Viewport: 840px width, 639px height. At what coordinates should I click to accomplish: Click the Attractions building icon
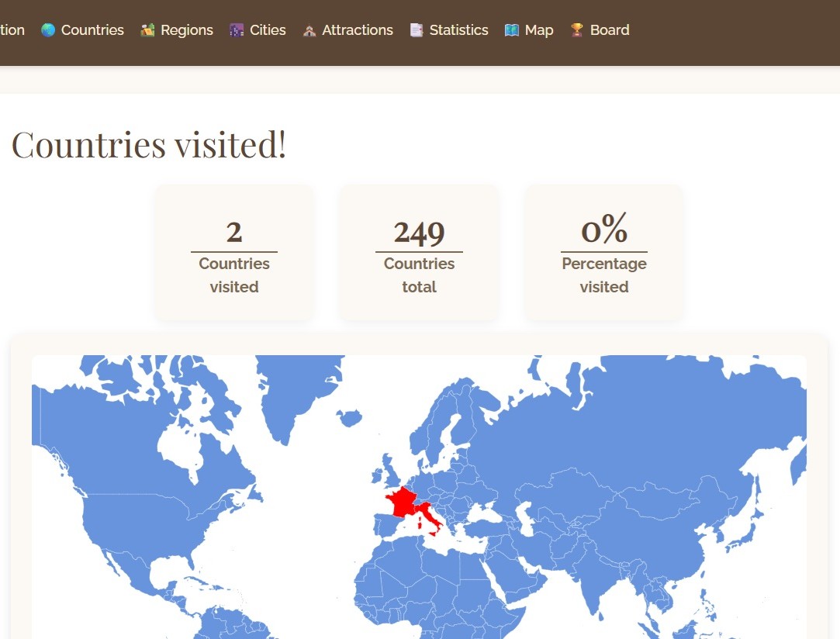point(309,30)
